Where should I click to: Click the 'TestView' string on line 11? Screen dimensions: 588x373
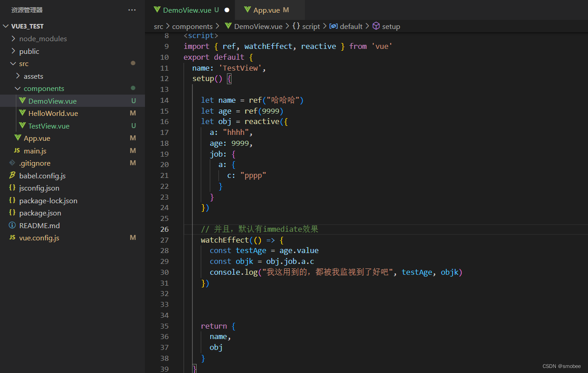(x=240, y=68)
